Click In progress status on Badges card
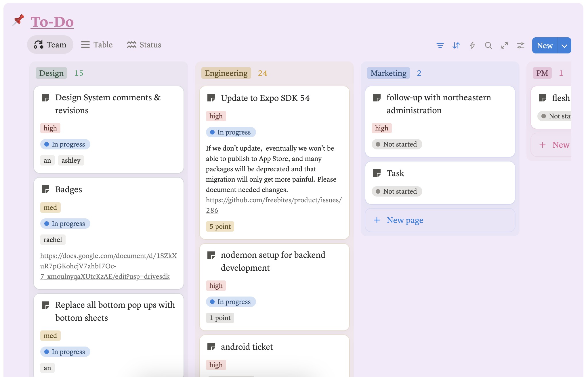Viewport: 588px width, 377px height. pyautogui.click(x=65, y=224)
